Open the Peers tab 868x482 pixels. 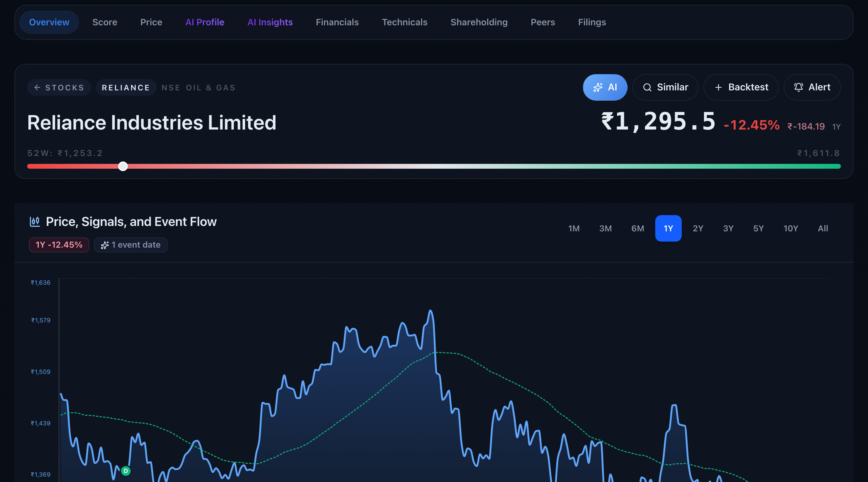coord(543,22)
